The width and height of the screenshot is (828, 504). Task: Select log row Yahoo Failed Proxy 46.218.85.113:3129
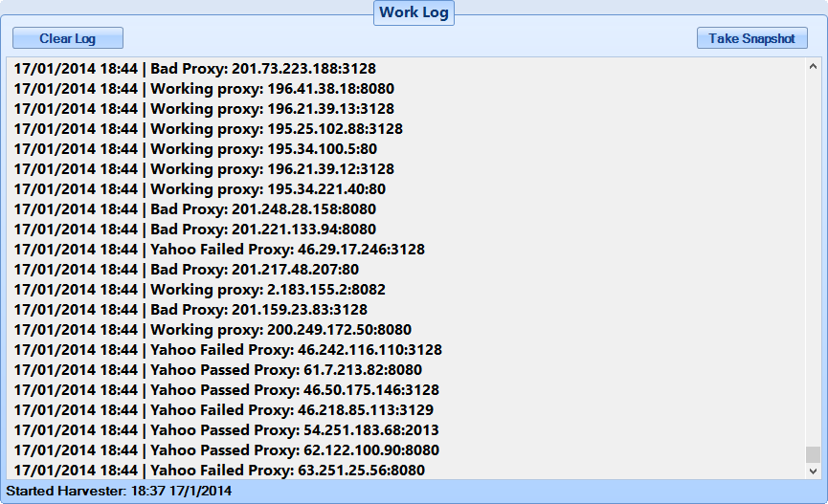[x=224, y=409]
